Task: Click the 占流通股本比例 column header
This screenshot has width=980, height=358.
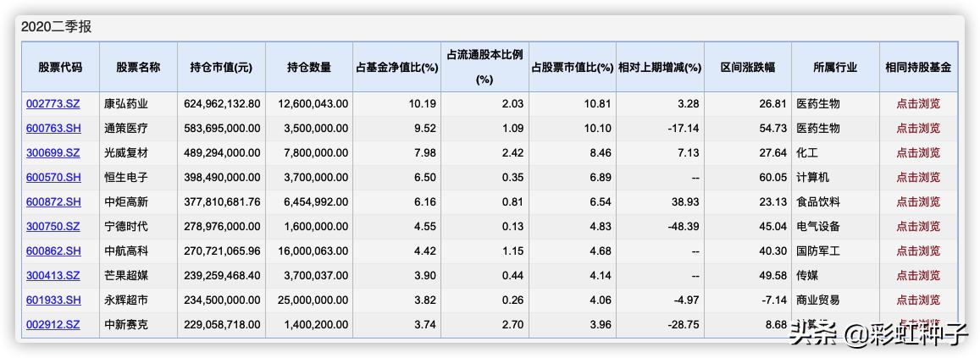Action: [x=485, y=55]
